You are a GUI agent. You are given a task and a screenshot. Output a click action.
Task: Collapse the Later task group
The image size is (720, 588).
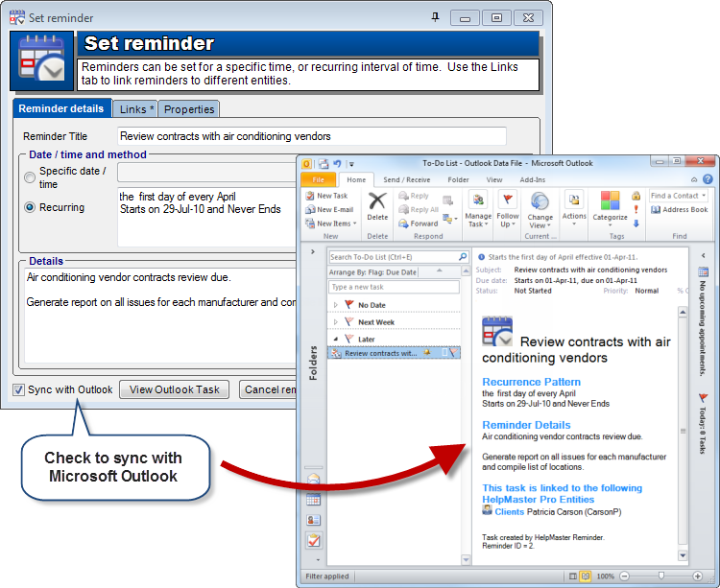click(x=336, y=339)
